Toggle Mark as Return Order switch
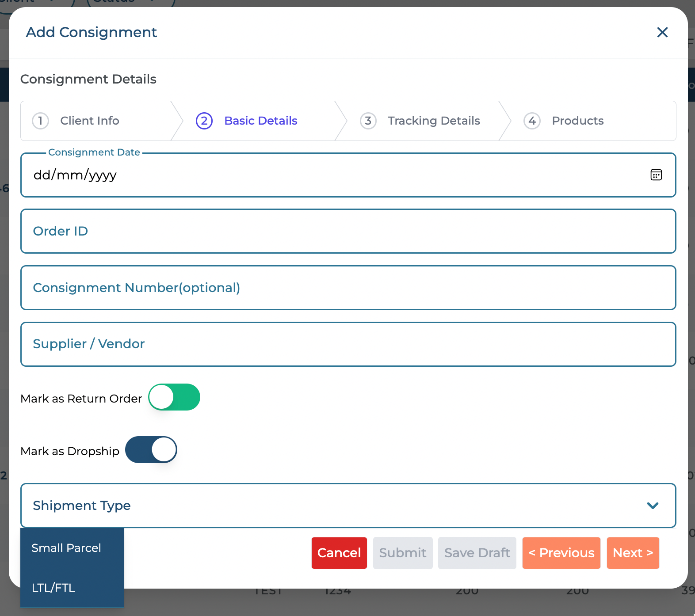This screenshot has height=616, width=695. tap(174, 397)
